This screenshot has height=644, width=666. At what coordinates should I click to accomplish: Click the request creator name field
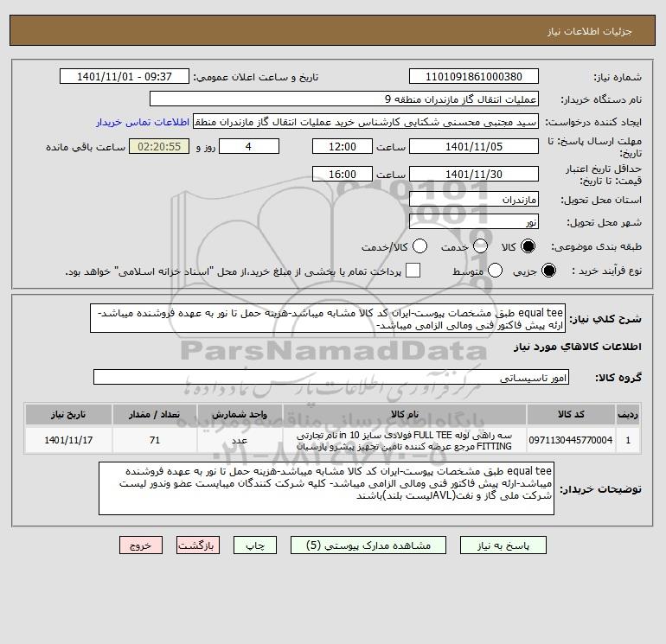pyautogui.click(x=366, y=122)
